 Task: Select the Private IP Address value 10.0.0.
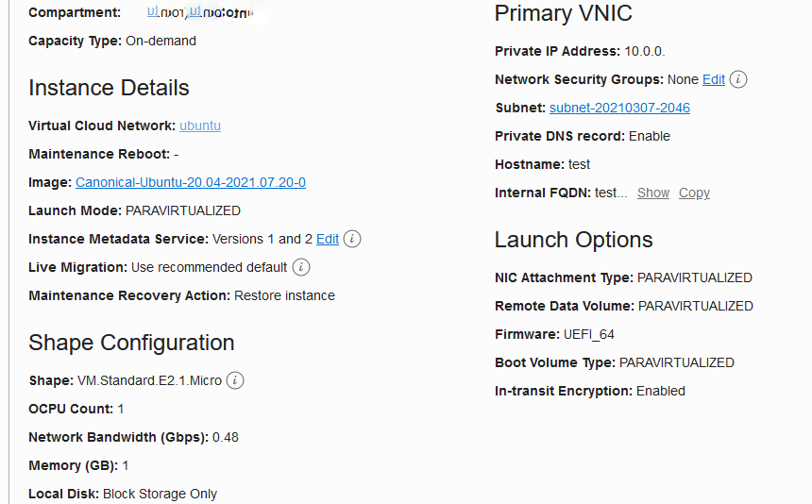pyautogui.click(x=645, y=51)
